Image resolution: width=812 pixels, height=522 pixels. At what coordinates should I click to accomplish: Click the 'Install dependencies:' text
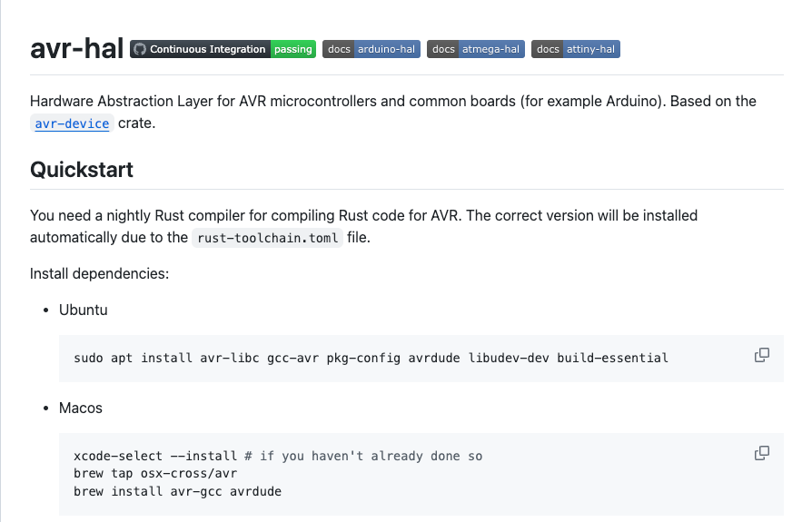tap(99, 273)
